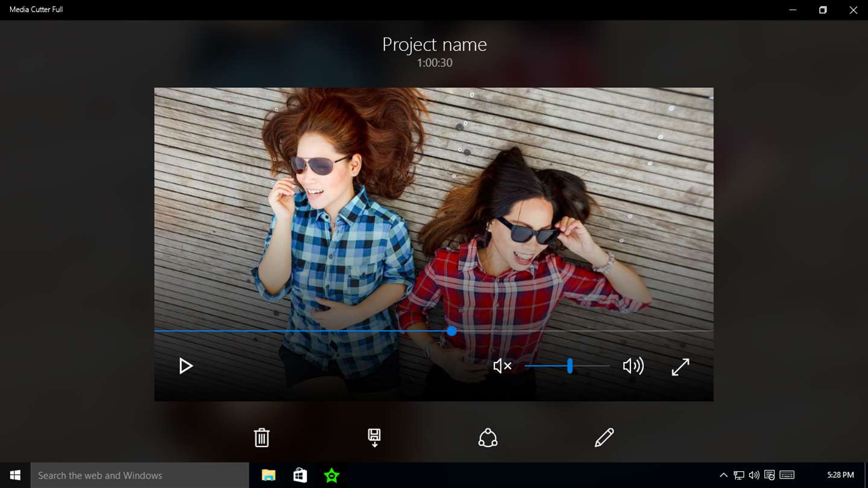
Task: Select the green star app in the taskbar
Action: pyautogui.click(x=332, y=475)
